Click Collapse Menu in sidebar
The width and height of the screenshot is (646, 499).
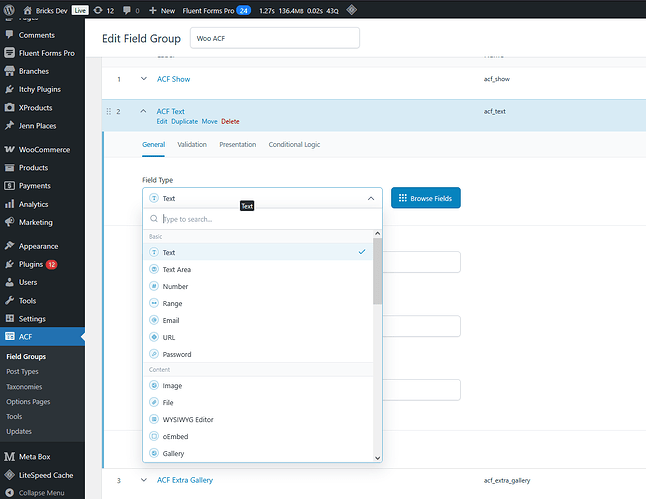point(42,493)
